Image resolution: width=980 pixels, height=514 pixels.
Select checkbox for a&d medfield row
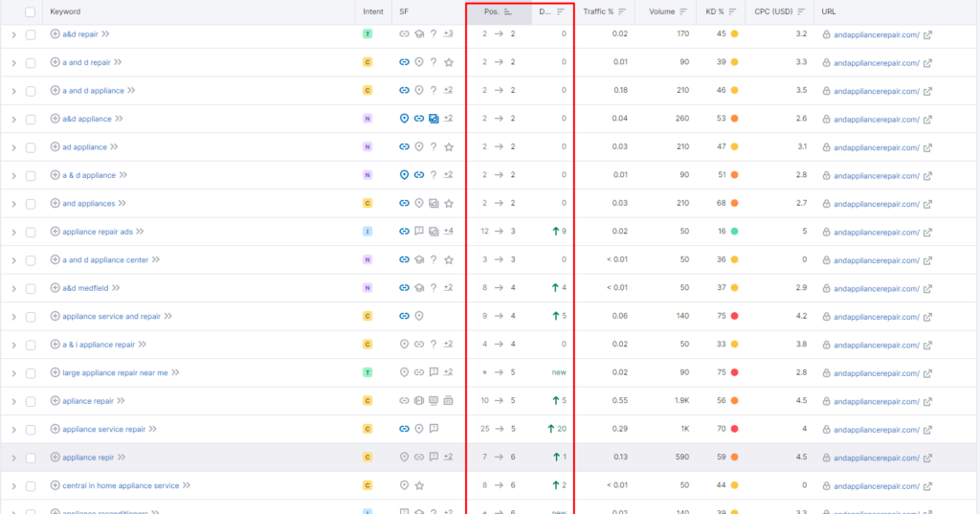[30, 288]
